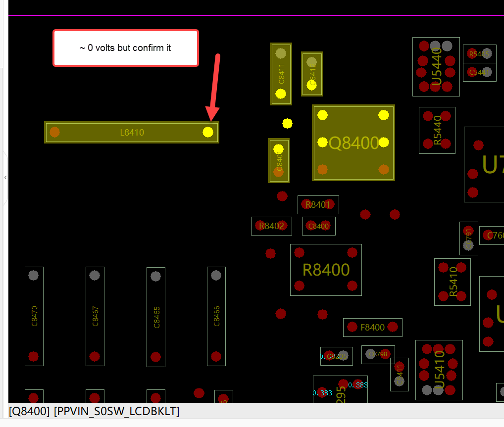Screen dimensions: 504x427
Task: Click the '~ 0 volts but confirm it' annotation
Action: point(126,48)
